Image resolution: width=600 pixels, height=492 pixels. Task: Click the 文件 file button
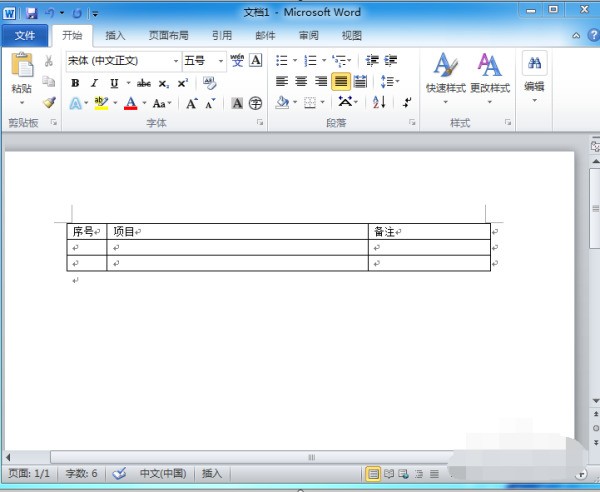[25, 35]
